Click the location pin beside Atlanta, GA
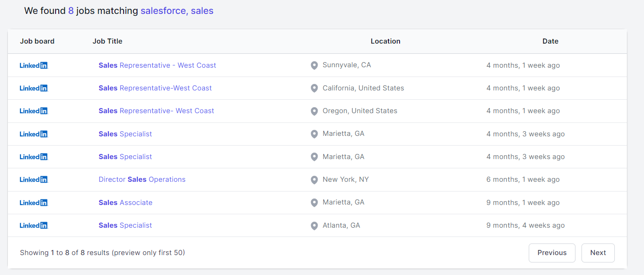This screenshot has height=275, width=644. pos(314,226)
